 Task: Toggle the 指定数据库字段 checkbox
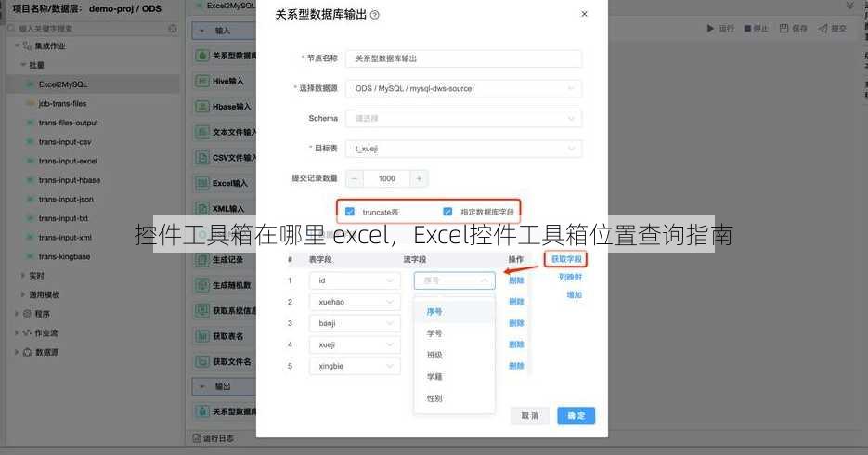[447, 212]
